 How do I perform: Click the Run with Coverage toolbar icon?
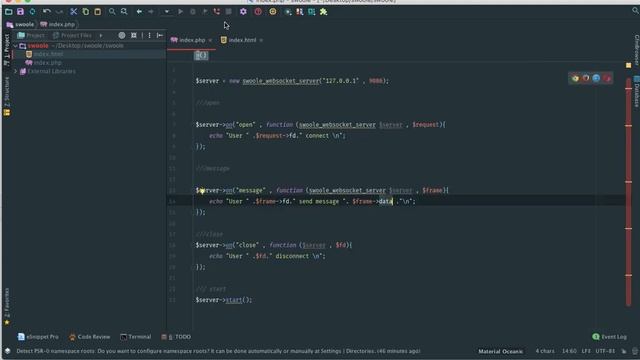click(205, 12)
